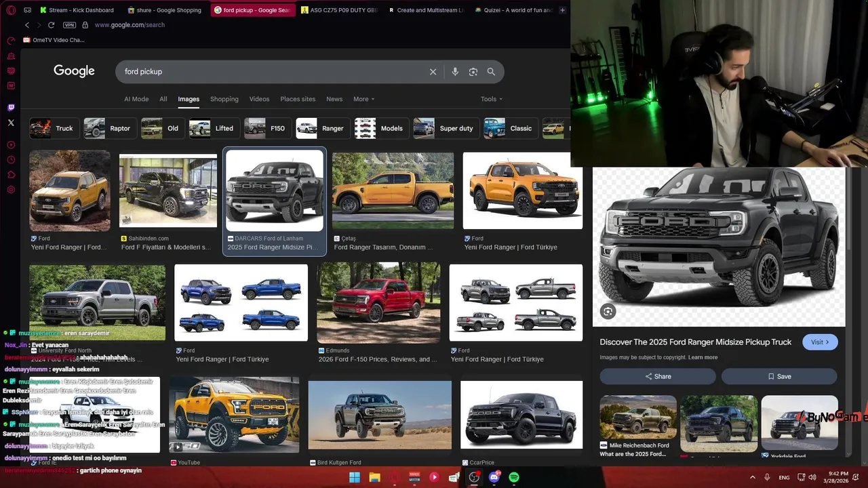Image resolution: width=868 pixels, height=488 pixels.
Task: Switch to Stream - Kick Dashboard browser tab
Action: click(77, 10)
